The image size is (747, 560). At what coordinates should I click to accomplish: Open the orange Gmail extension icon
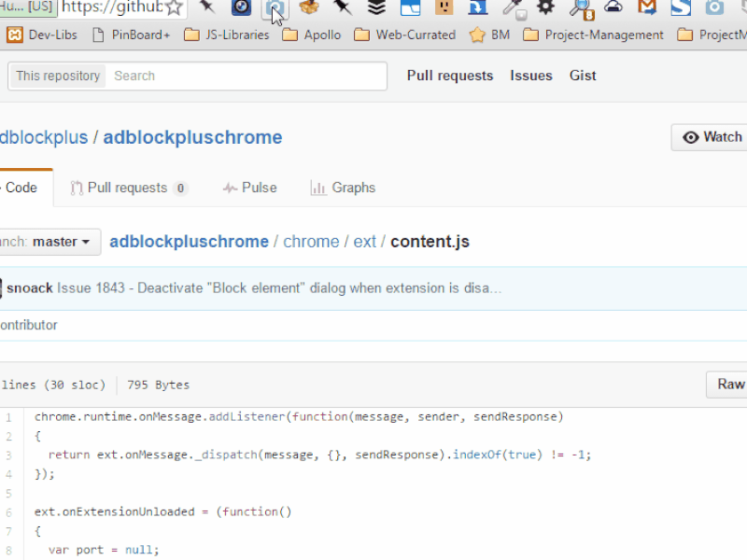[x=647, y=8]
